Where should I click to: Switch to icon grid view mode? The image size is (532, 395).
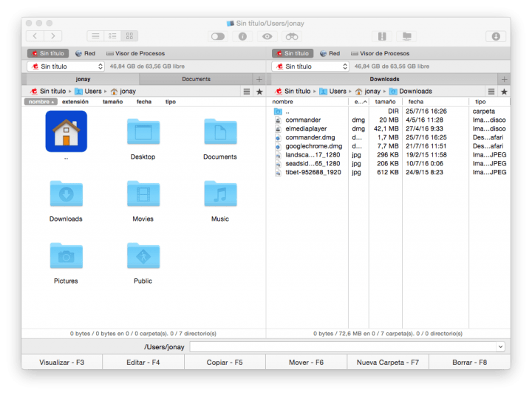click(x=129, y=36)
